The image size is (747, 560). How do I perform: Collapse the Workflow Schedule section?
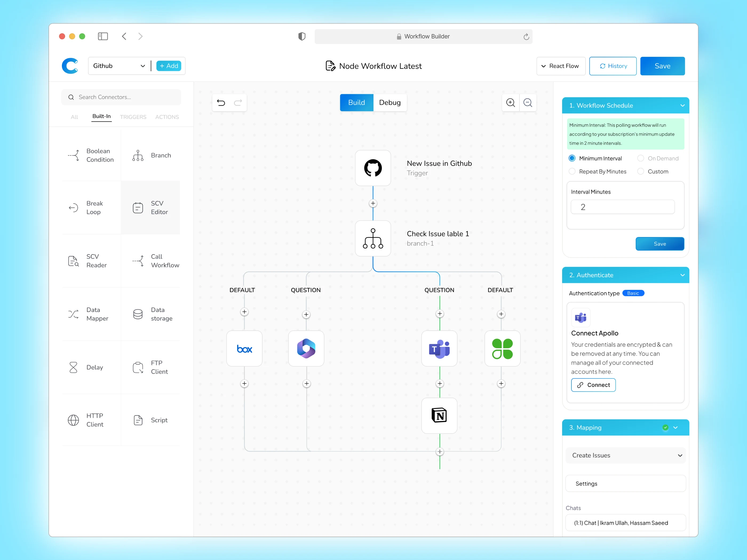pos(682,106)
